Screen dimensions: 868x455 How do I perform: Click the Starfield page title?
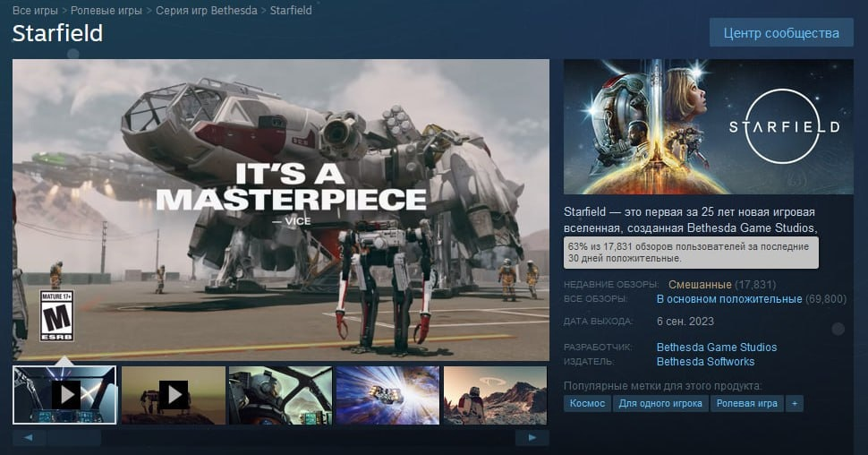point(57,33)
